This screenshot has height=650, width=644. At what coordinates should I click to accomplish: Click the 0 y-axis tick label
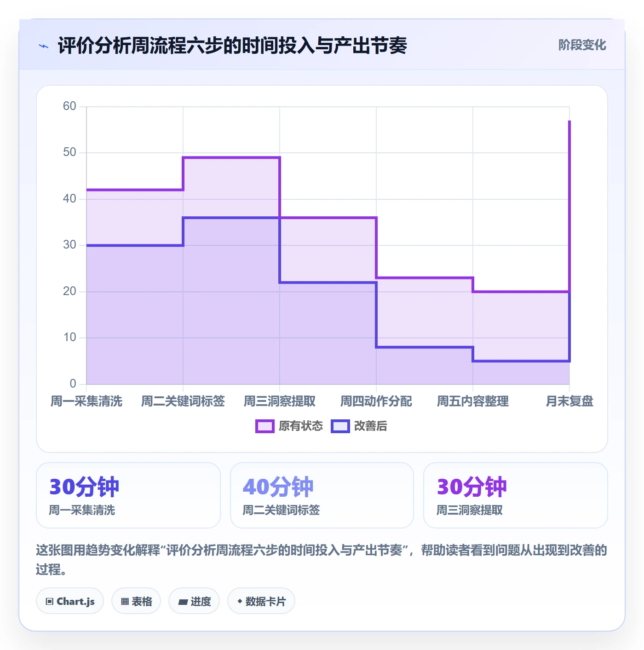tap(73, 384)
